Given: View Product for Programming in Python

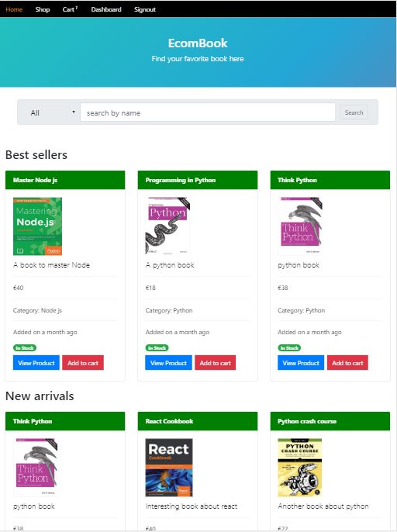Looking at the screenshot, I should [168, 363].
